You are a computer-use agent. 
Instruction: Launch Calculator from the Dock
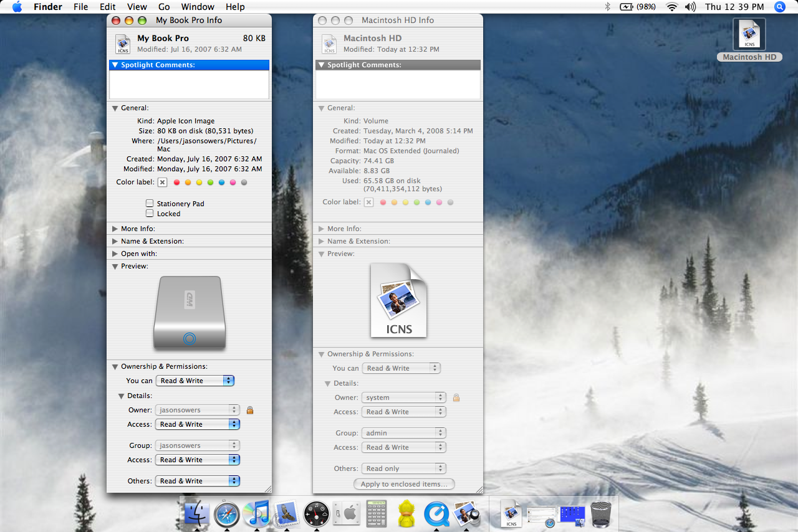[x=376, y=514]
